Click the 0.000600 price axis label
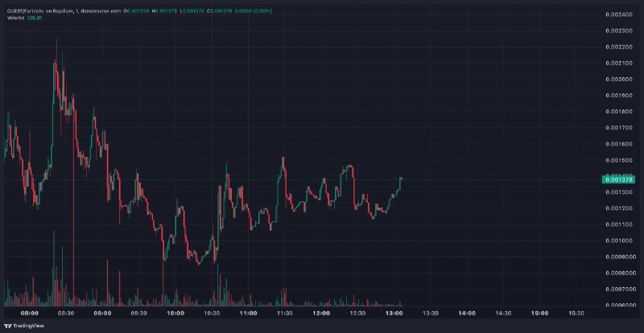Screen dimensions: 644x333 click(x=618, y=305)
